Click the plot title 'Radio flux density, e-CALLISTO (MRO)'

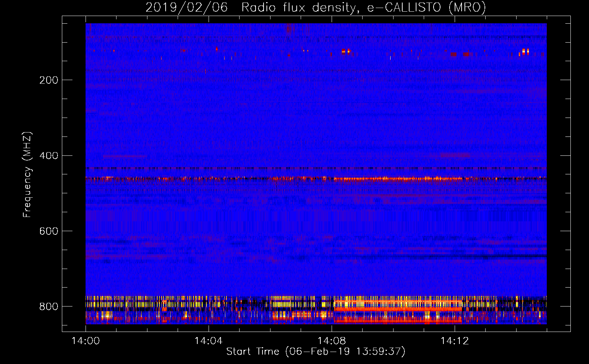pyautogui.click(x=364, y=7)
